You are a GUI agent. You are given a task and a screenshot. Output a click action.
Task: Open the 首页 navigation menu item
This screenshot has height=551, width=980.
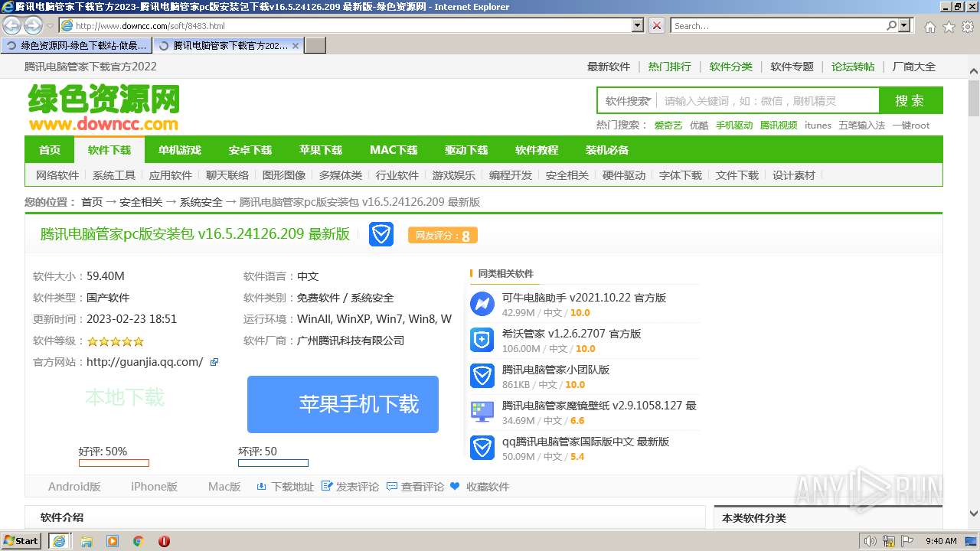click(x=50, y=150)
